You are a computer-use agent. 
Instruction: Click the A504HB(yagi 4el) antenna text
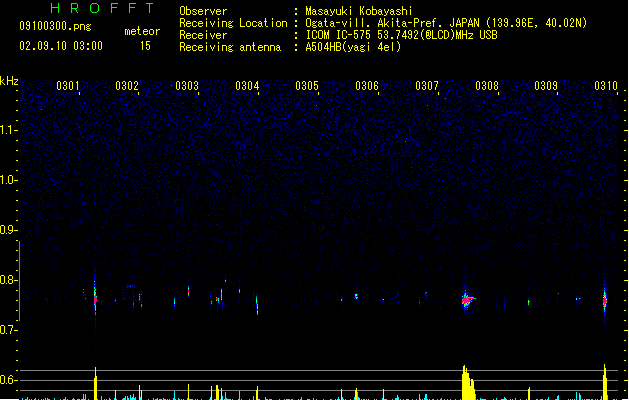pos(353,47)
